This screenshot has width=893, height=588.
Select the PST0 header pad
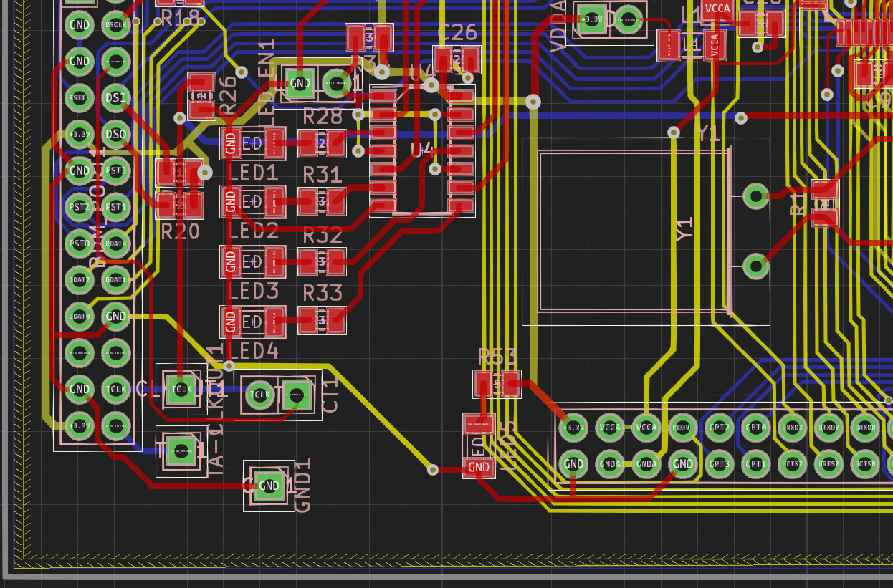pos(79,244)
